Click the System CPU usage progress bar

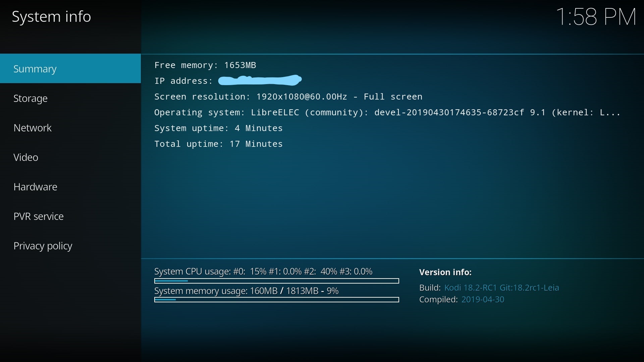click(x=276, y=281)
